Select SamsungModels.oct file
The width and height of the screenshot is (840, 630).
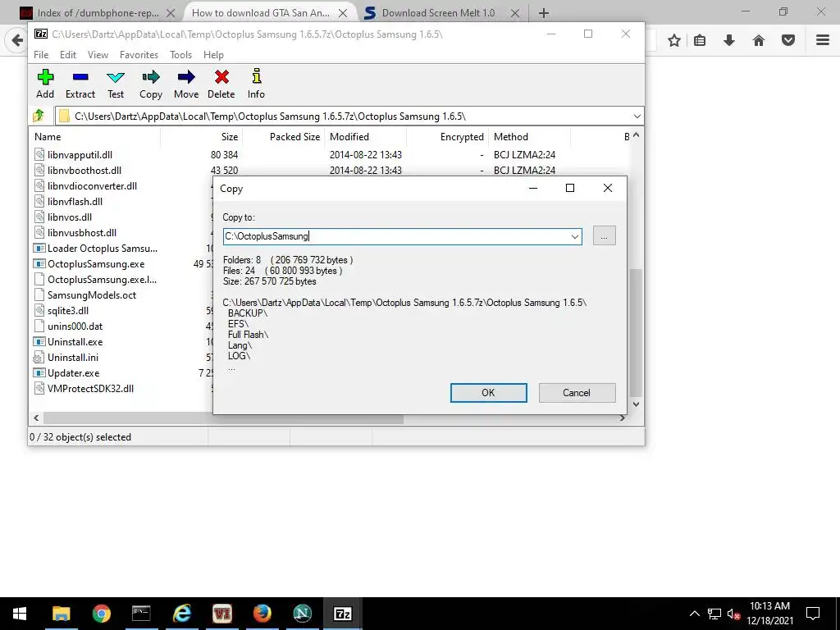(x=92, y=294)
